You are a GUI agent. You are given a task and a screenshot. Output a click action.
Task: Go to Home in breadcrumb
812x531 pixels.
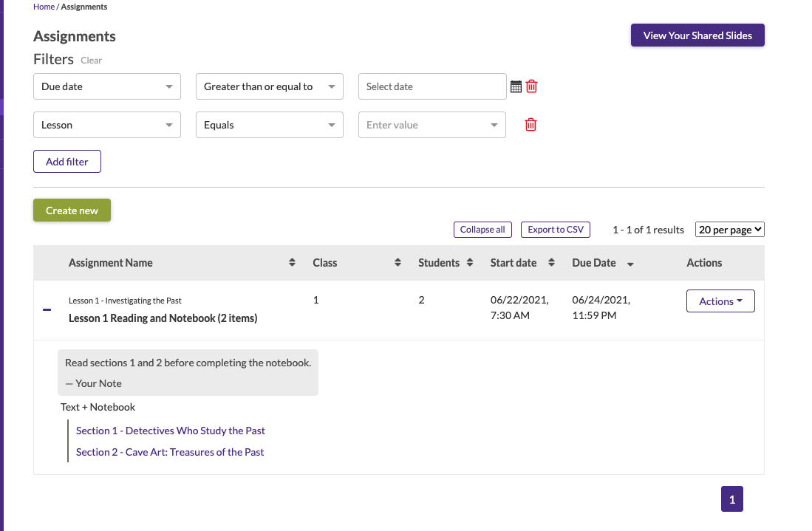tap(44, 7)
